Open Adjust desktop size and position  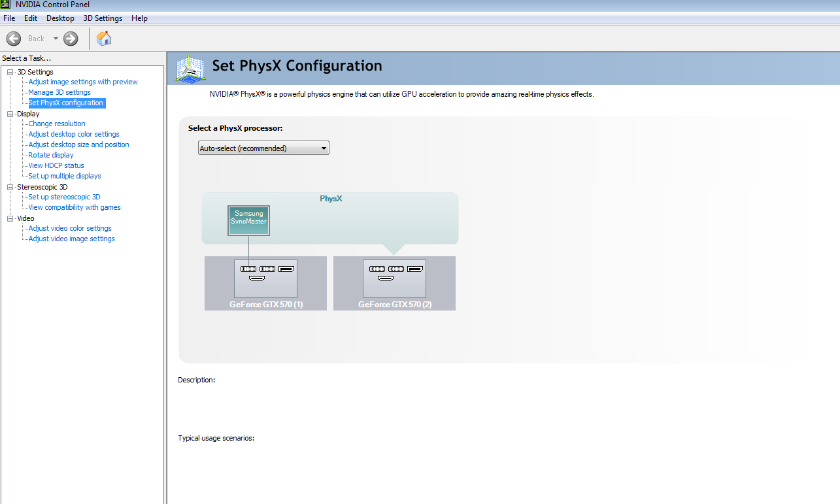coord(78,144)
